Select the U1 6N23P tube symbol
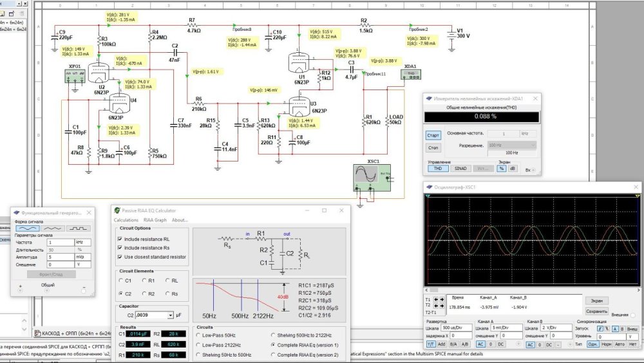The height and width of the screenshot is (363, 644). pyautogui.click(x=299, y=63)
